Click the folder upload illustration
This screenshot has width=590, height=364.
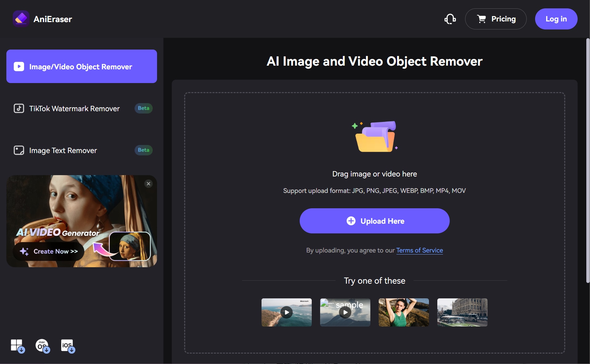coord(375,136)
